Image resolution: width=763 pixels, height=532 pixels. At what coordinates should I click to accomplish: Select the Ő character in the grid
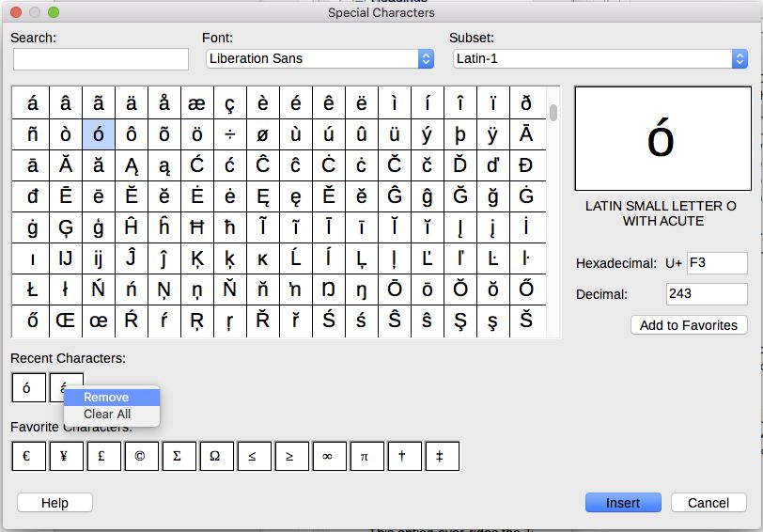tap(526, 289)
